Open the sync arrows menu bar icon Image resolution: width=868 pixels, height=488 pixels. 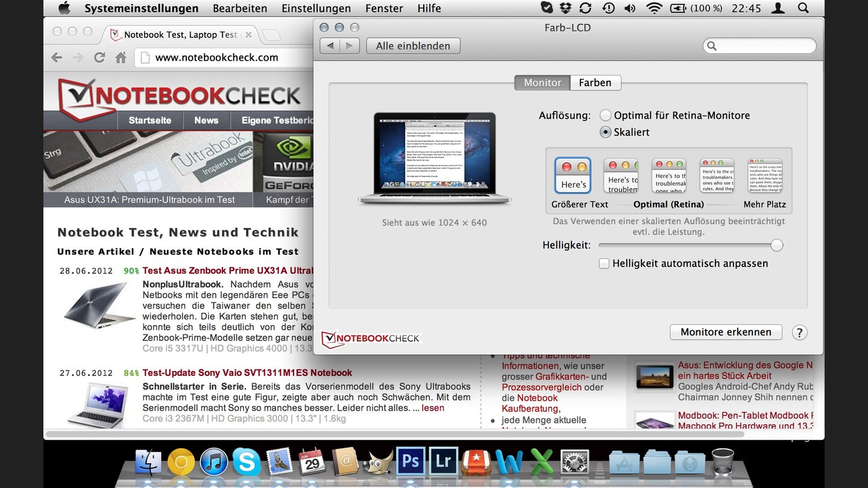585,8
